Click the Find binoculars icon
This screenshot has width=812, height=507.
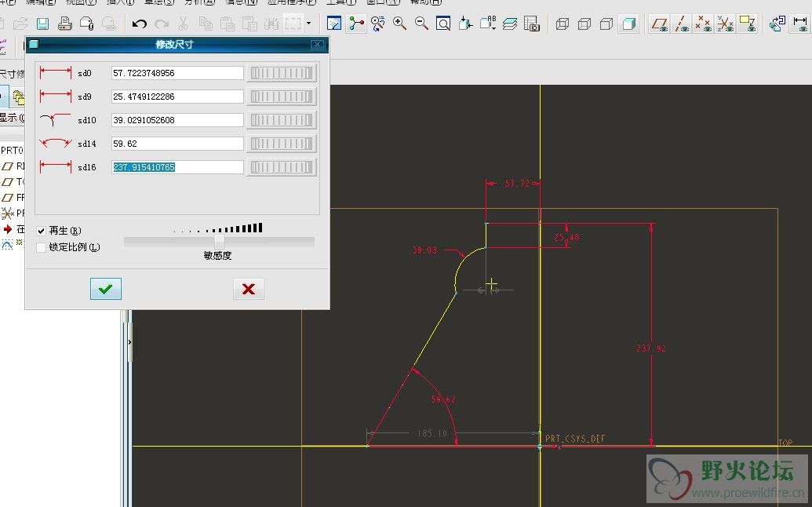click(x=271, y=24)
